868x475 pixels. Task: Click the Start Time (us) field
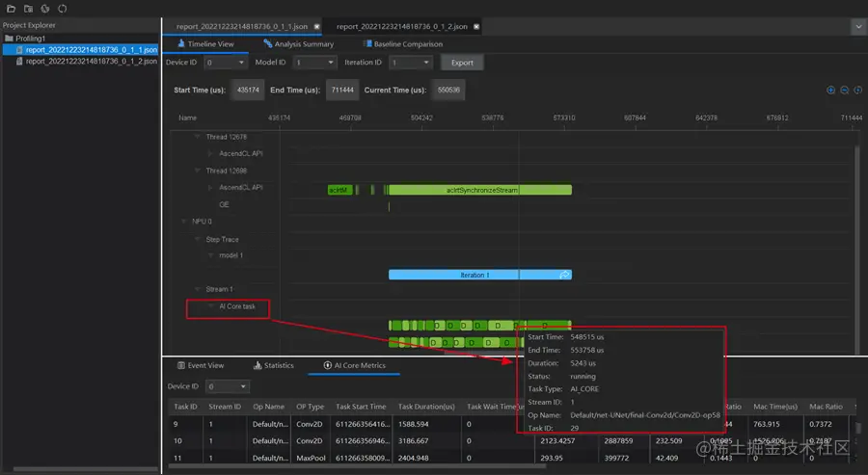(x=248, y=91)
